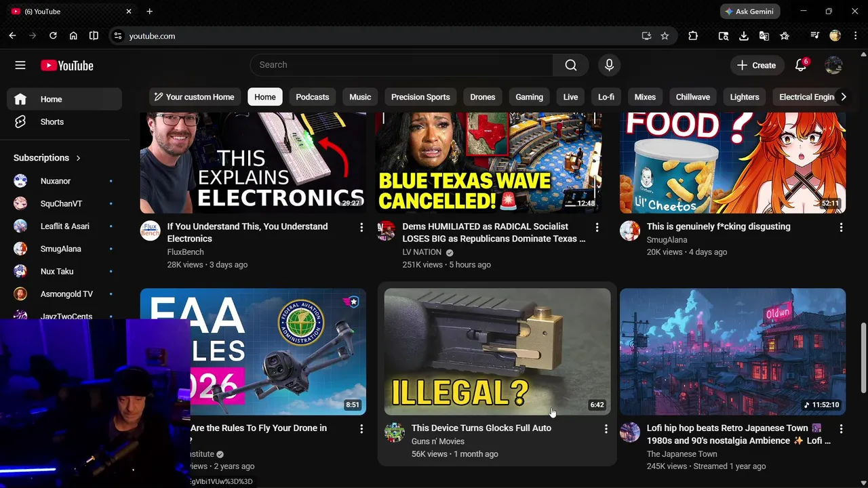Bookmark this page with star icon
The width and height of the screenshot is (868, 488).
click(665, 36)
